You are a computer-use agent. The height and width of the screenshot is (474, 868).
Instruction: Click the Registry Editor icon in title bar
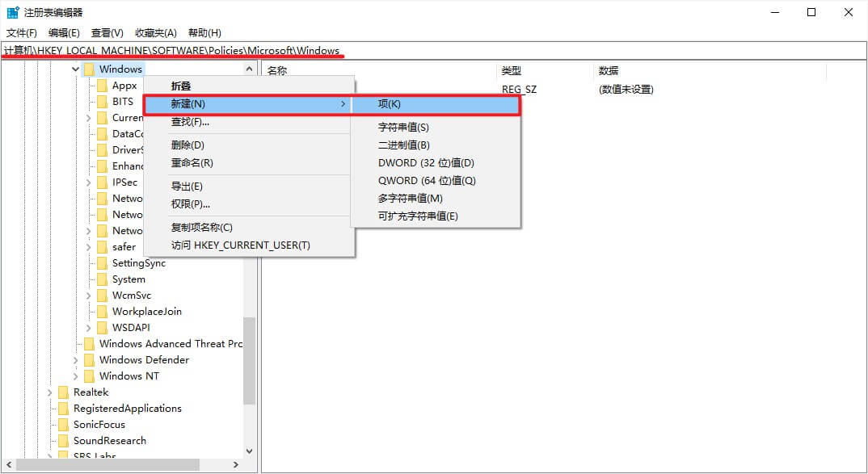[13, 12]
